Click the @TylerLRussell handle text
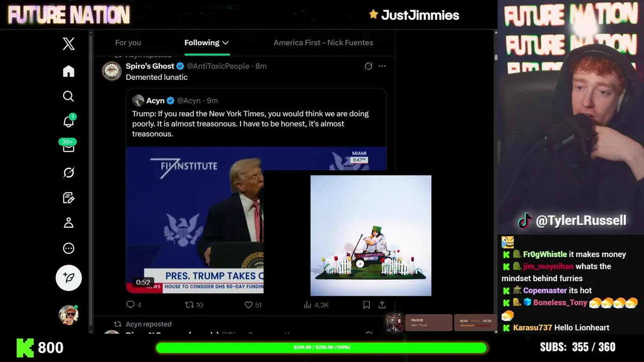 click(581, 221)
